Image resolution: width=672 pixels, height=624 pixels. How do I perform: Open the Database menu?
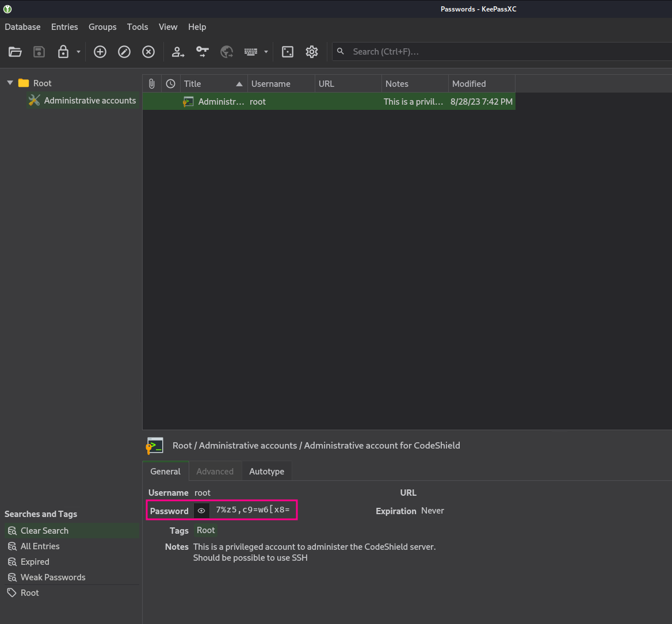click(22, 26)
